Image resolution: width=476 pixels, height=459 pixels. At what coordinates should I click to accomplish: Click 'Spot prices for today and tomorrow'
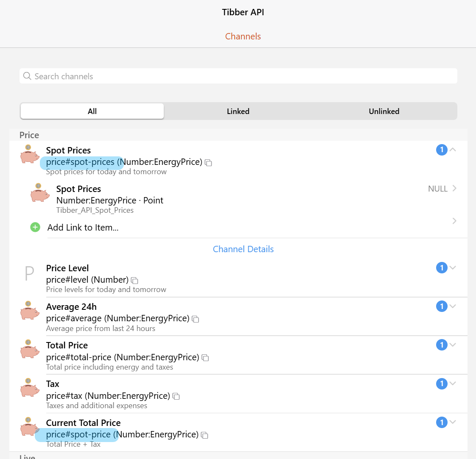tap(106, 172)
